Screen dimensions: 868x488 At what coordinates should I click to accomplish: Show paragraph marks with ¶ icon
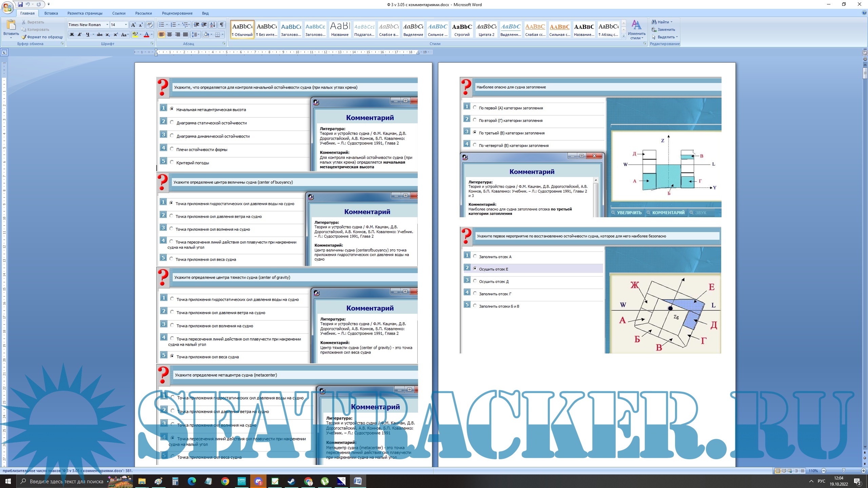[222, 25]
